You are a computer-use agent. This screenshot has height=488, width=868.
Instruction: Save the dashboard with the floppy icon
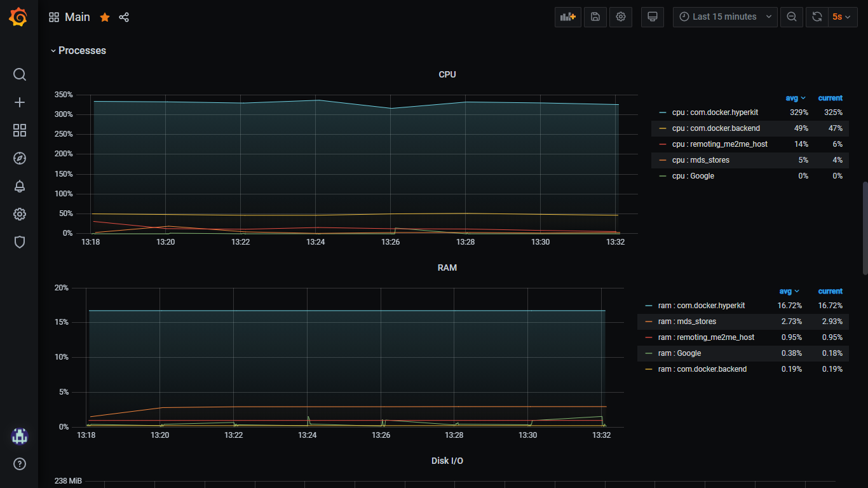tap(595, 17)
